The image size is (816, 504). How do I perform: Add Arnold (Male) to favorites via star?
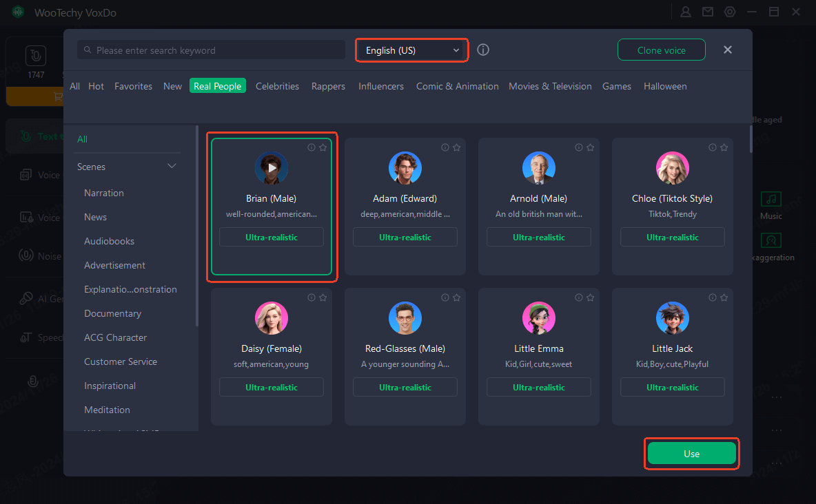(590, 147)
